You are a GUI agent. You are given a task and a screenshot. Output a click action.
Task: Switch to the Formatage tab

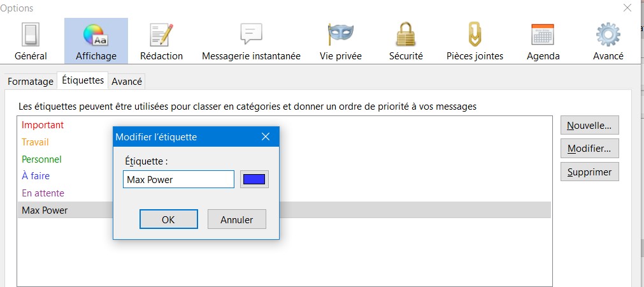[x=31, y=82]
